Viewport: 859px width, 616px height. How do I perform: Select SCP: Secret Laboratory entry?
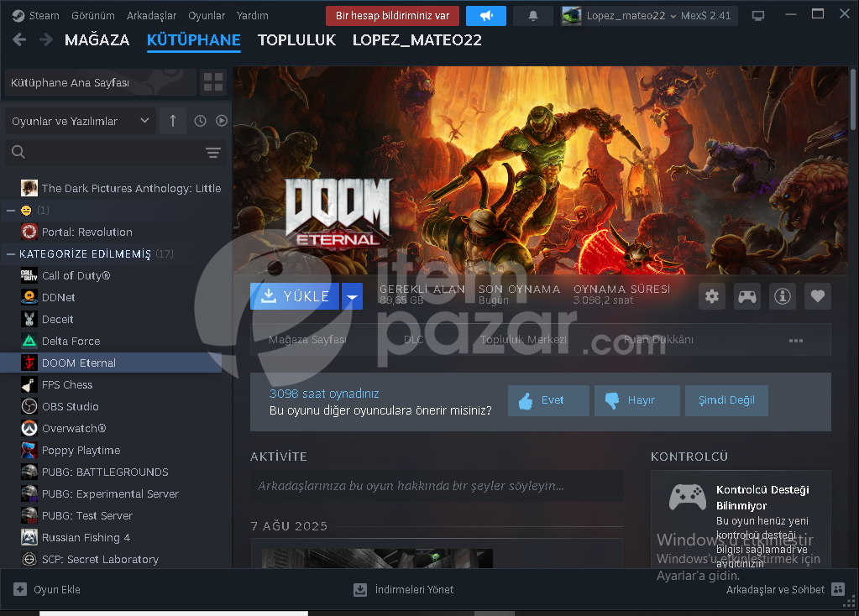pyautogui.click(x=111, y=560)
